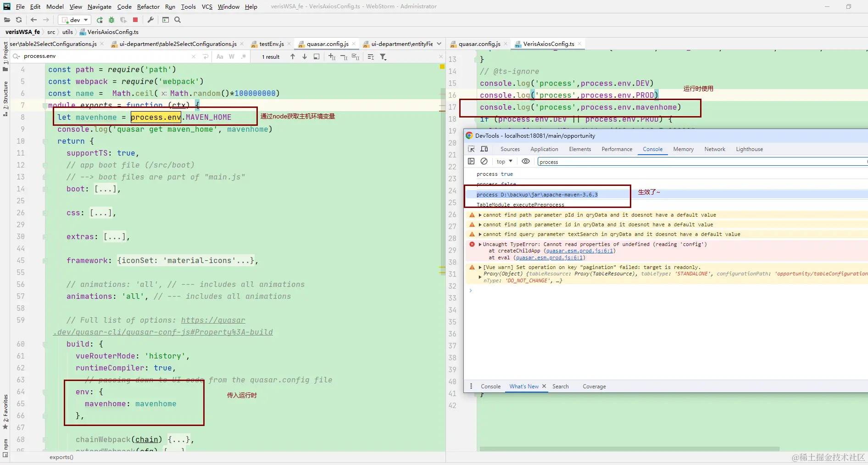This screenshot has width=868, height=465.
Task: Open the testEnv.js editor tab
Action: [x=271, y=44]
